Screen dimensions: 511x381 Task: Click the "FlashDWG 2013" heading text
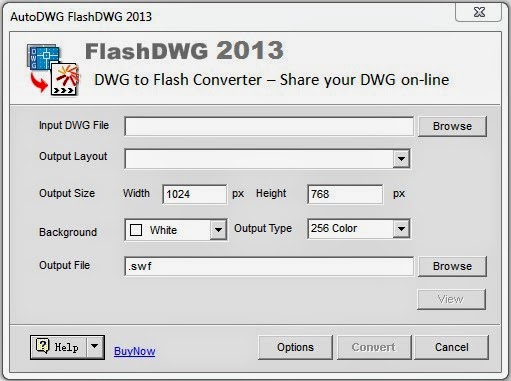pos(184,51)
